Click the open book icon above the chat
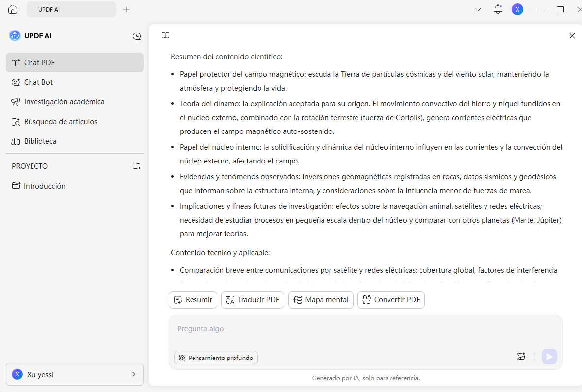Viewport: 582px width, 392px height. click(x=165, y=35)
